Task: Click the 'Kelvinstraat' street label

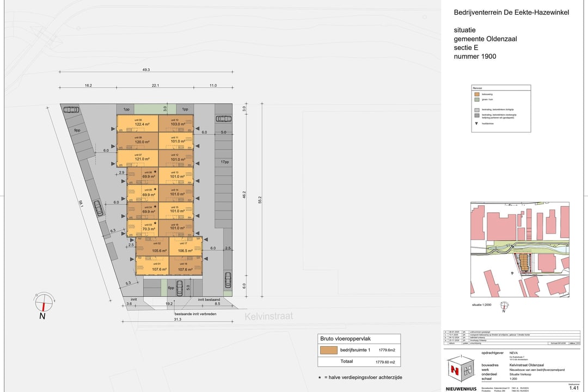Action: pos(269,317)
